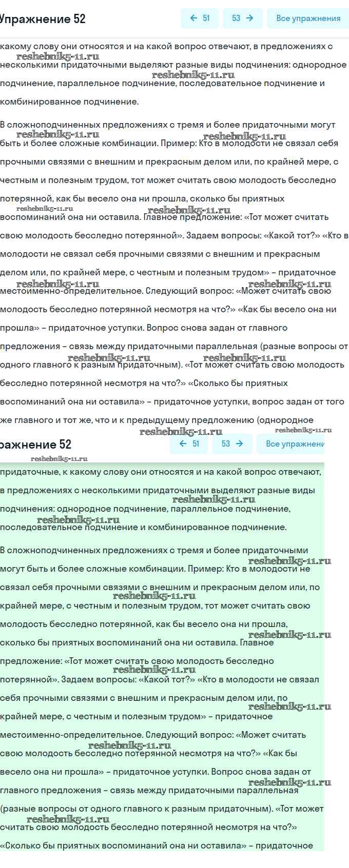Open 'Все упражнения' in the top header

tap(308, 18)
